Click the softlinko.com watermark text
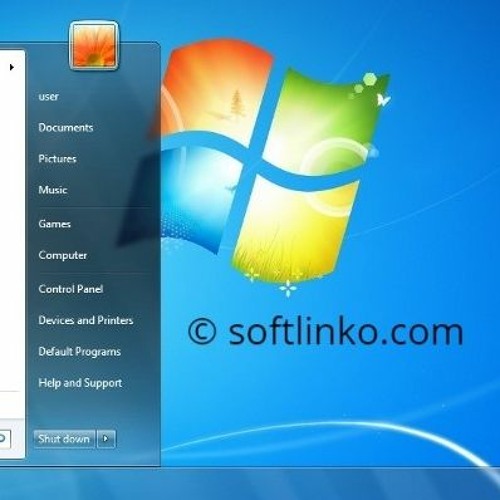 click(x=326, y=332)
